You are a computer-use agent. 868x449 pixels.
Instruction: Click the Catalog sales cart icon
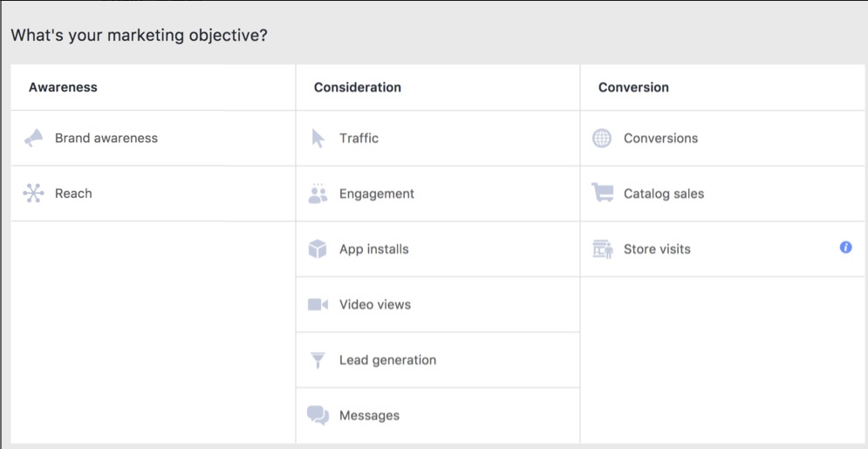point(602,193)
